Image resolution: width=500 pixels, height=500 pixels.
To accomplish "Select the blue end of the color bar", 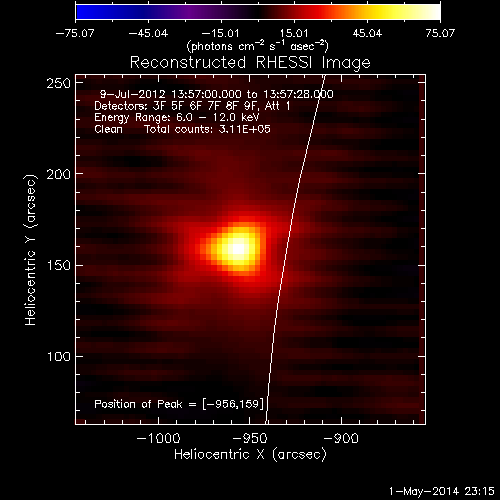I will pyautogui.click(x=83, y=12).
